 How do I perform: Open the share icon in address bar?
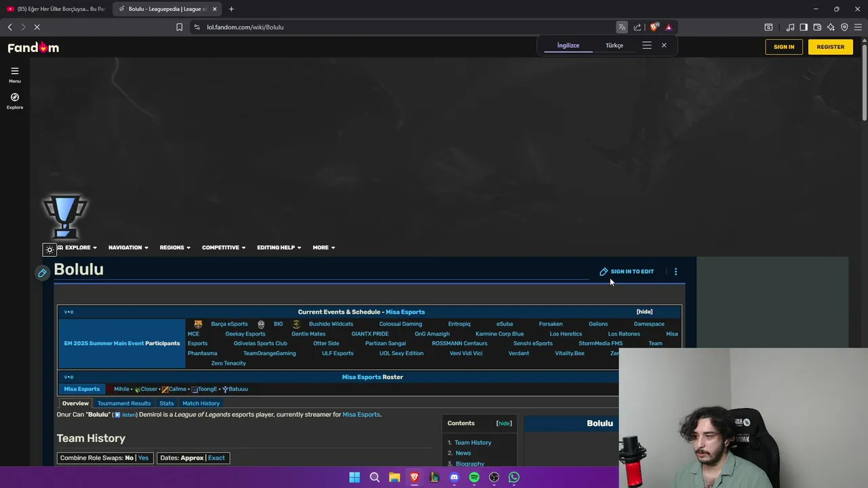click(637, 27)
